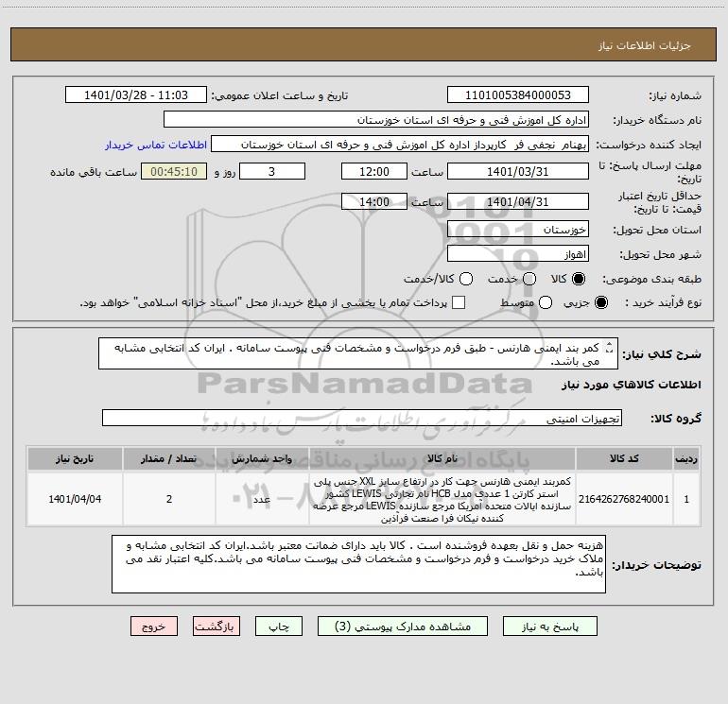
Task: Click the اطلاعات کالاهای مورد نیاز heading
Action: click(x=632, y=385)
